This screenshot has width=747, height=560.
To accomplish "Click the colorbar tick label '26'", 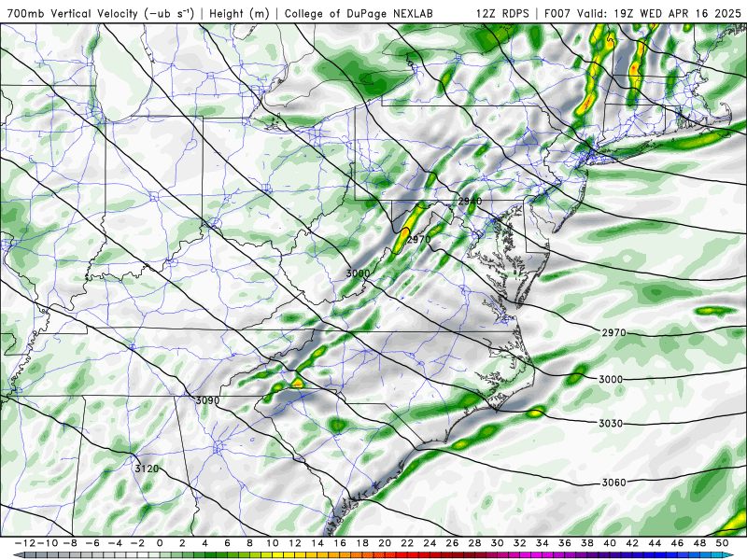I will click(x=452, y=543).
